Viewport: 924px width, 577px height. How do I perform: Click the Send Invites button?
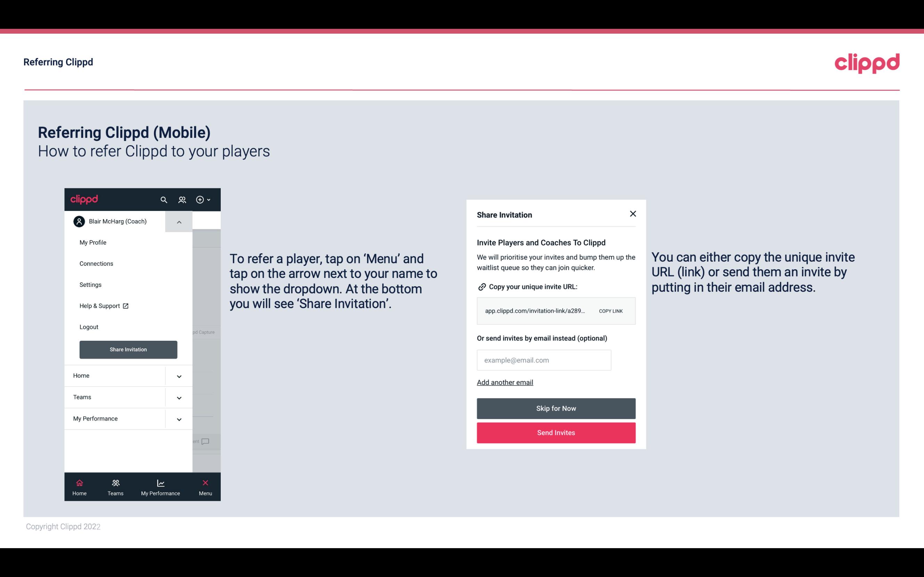[x=556, y=433]
